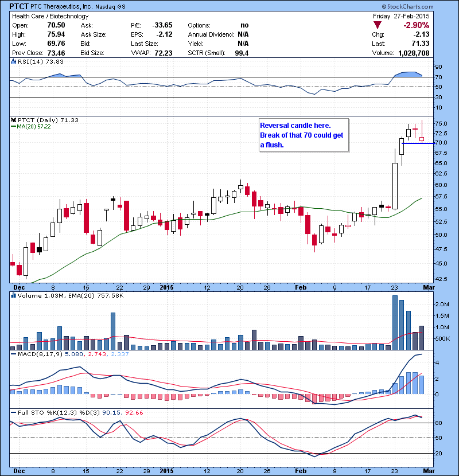Click the Prev Close value 73.46

click(56, 53)
